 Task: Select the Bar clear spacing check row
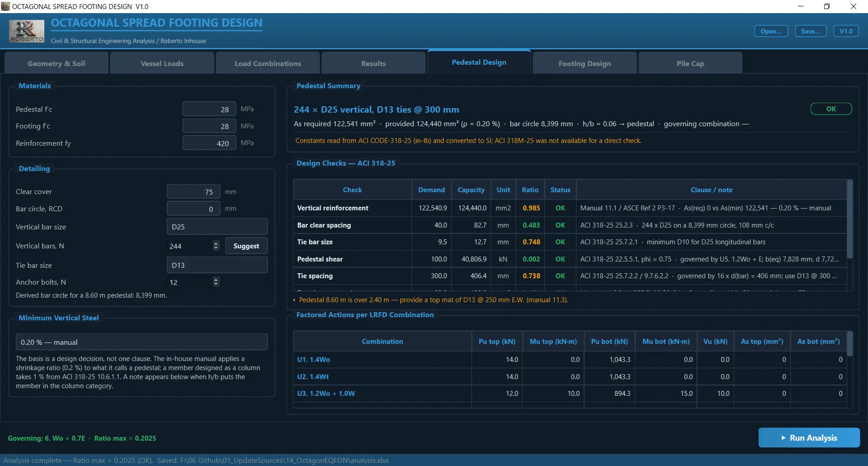coord(570,225)
